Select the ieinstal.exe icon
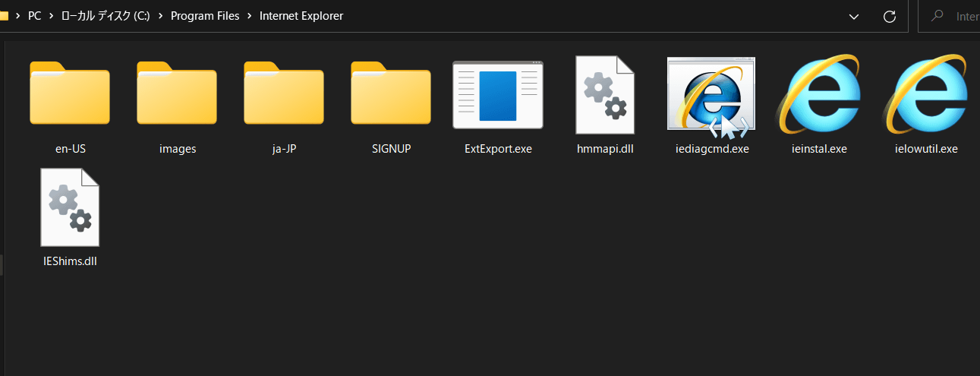 point(818,94)
